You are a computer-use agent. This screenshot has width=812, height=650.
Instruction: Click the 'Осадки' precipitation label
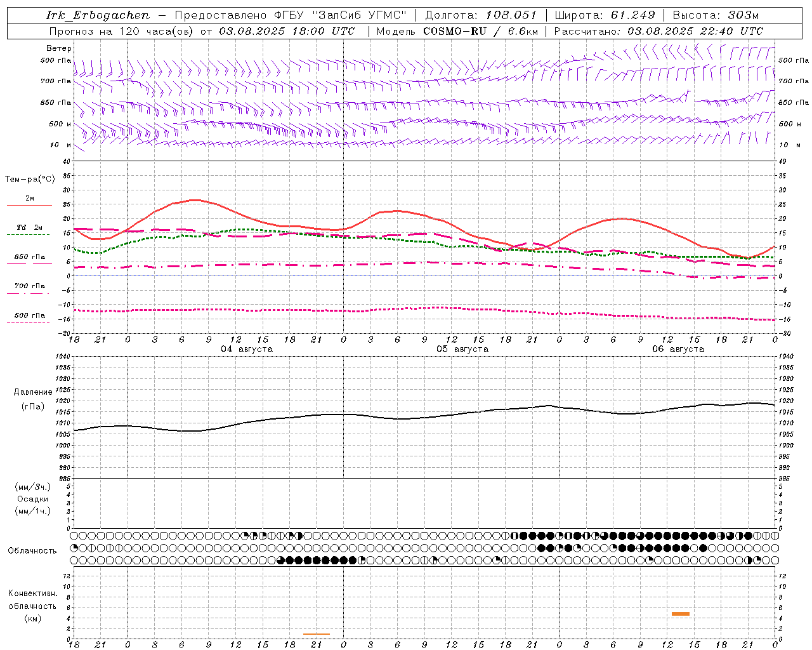tap(33, 499)
